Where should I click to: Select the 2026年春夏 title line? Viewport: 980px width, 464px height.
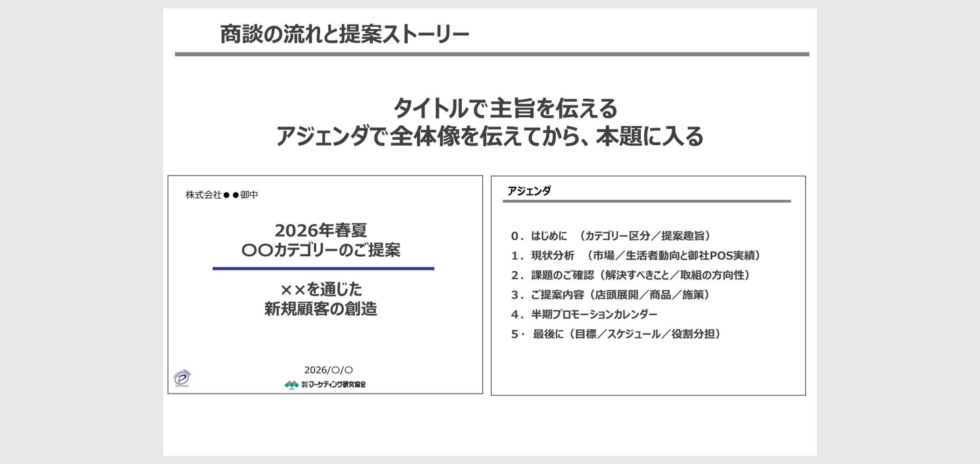pos(321,230)
